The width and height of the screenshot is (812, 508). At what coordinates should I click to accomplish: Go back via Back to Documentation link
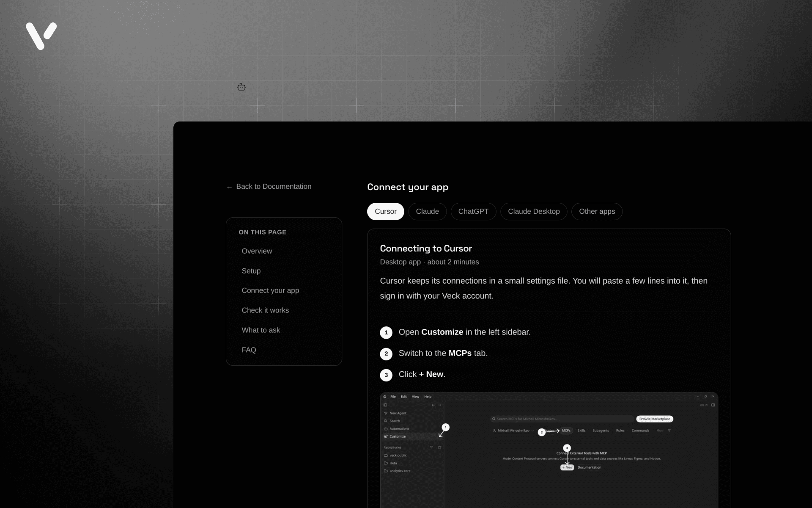269,187
